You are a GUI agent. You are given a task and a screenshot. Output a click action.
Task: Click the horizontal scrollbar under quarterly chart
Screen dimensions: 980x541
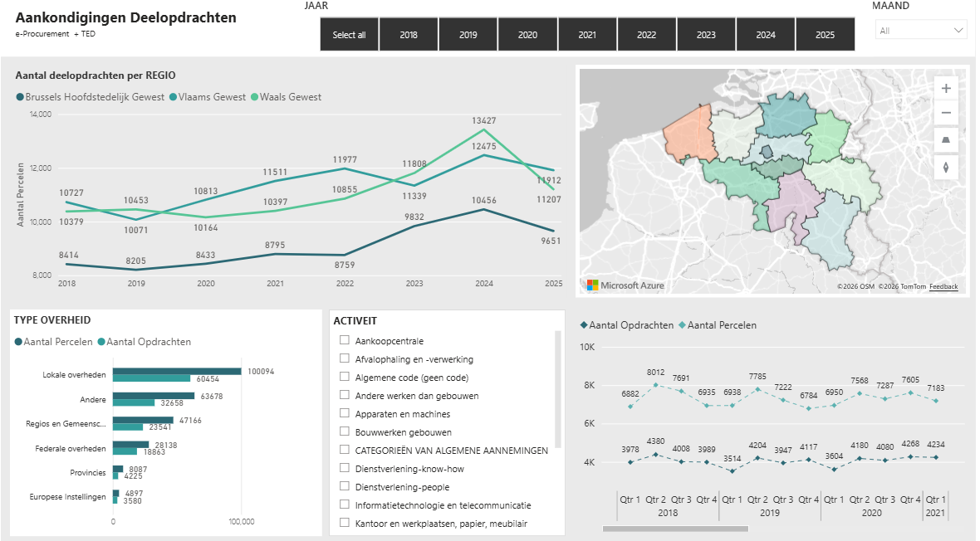click(x=675, y=529)
